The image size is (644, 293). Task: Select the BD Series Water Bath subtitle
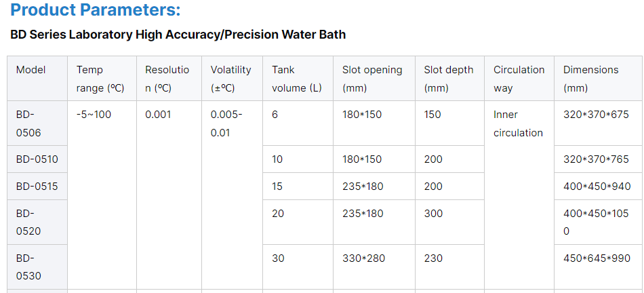click(178, 35)
